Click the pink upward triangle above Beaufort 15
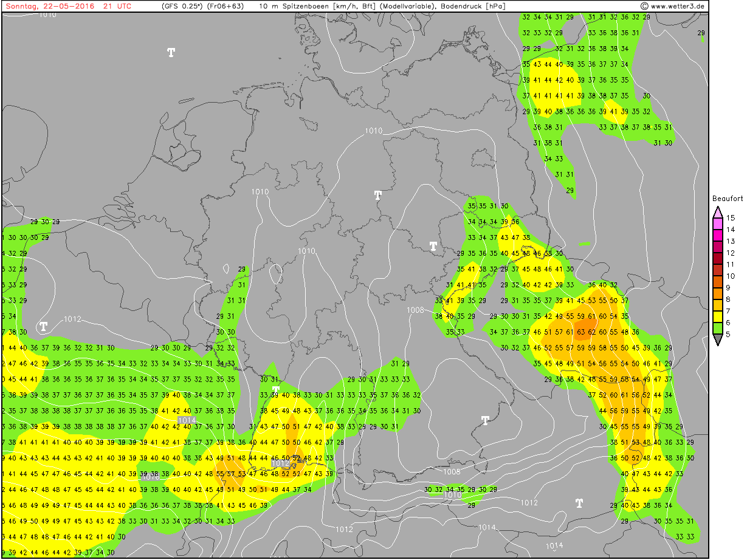The image size is (747, 560). [717, 212]
